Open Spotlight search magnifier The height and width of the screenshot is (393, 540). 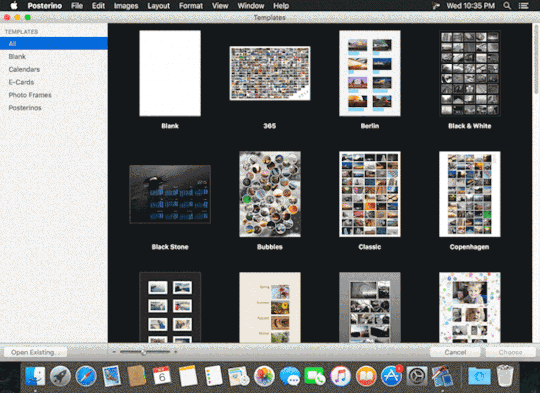pyautogui.click(x=507, y=6)
